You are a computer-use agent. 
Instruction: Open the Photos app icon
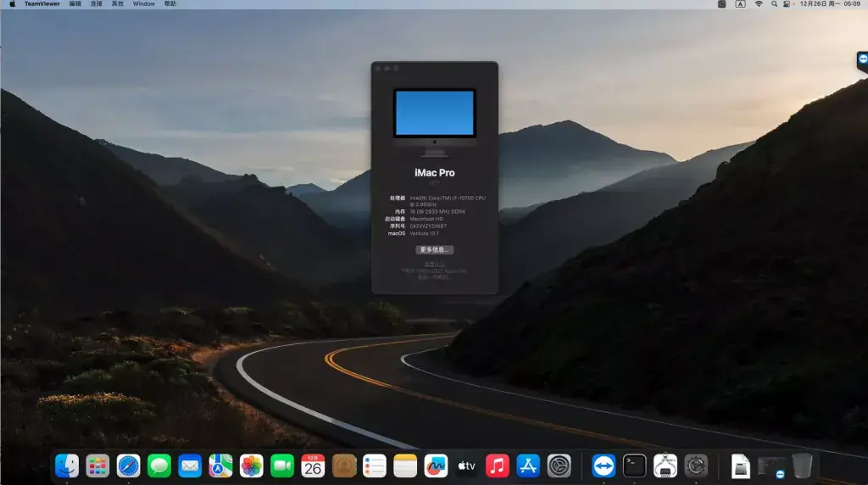251,465
